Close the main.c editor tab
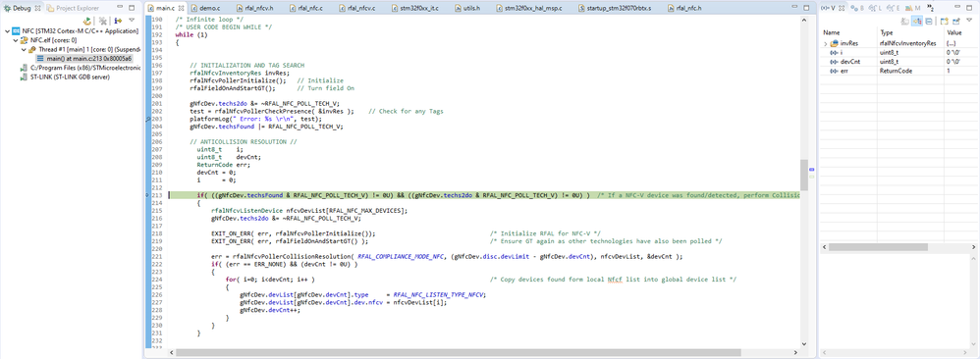 click(x=182, y=9)
